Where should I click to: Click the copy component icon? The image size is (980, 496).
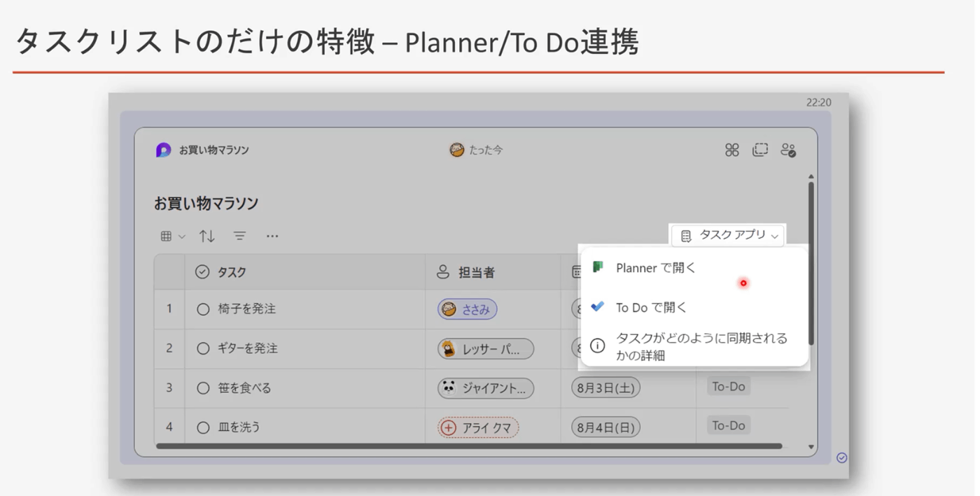(x=760, y=150)
